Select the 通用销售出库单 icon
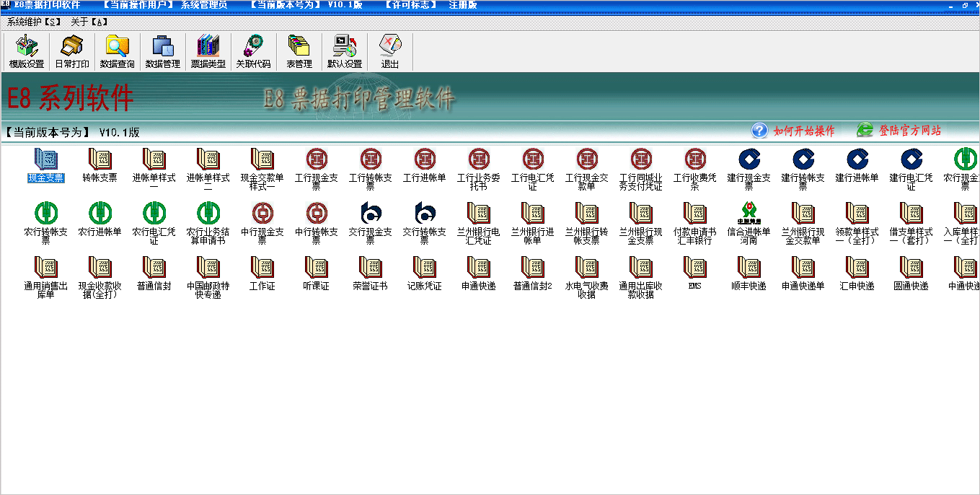The image size is (980, 495). tap(45, 277)
